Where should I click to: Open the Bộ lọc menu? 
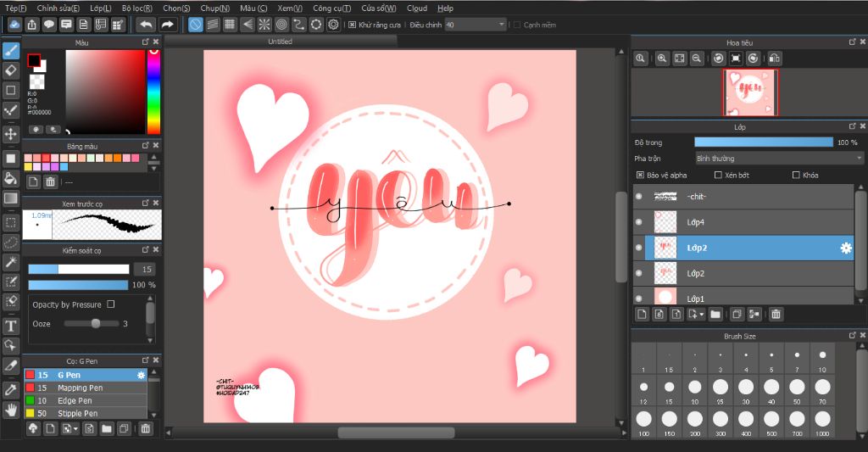[x=135, y=8]
